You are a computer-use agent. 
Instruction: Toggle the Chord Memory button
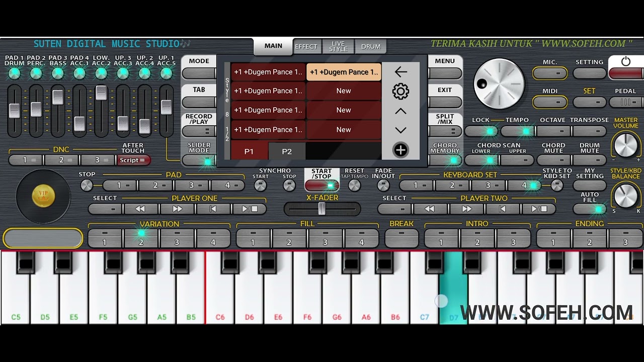tap(445, 161)
